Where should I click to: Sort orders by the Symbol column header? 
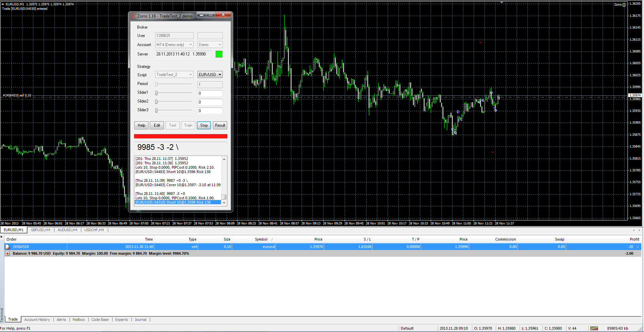click(x=261, y=239)
